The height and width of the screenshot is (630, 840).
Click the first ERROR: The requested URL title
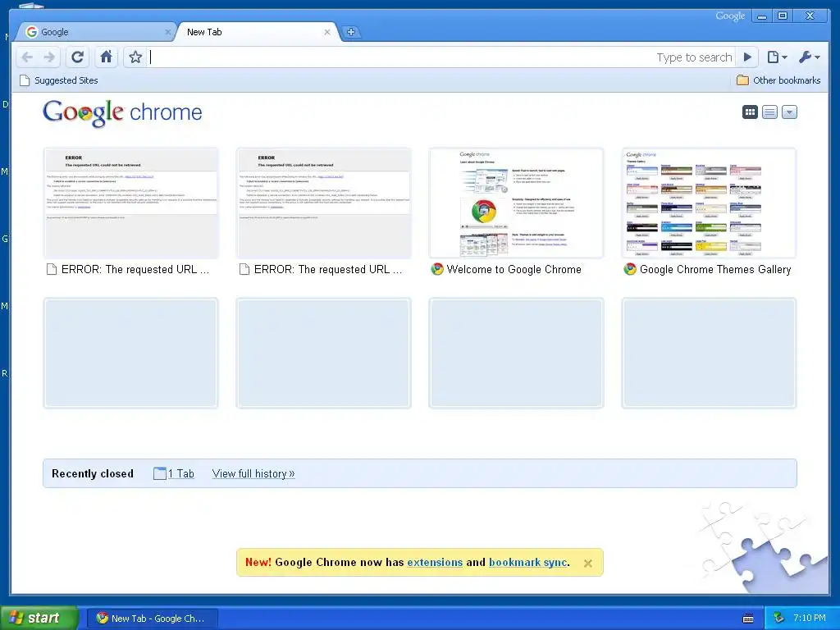135,269
